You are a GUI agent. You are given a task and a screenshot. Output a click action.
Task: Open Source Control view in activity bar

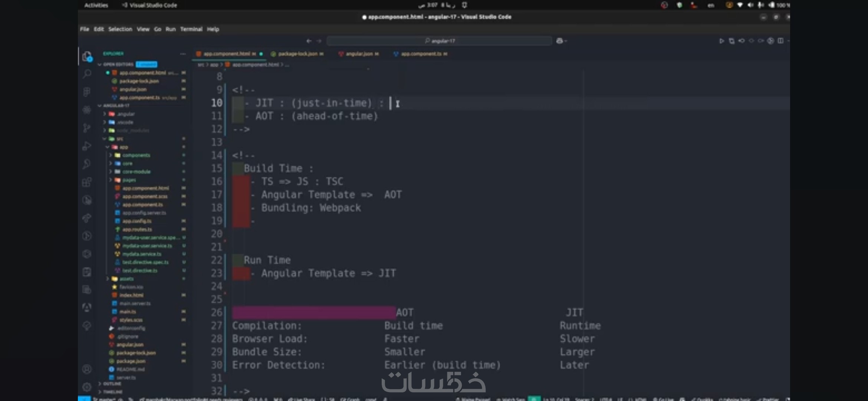87,128
